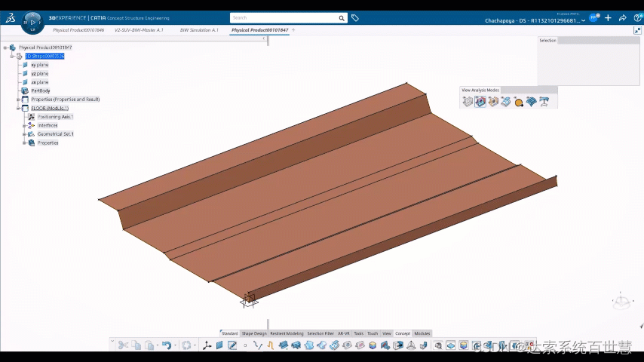Screen dimensions: 644x362
Task: Select the PartBody tree item
Action: 40,90
